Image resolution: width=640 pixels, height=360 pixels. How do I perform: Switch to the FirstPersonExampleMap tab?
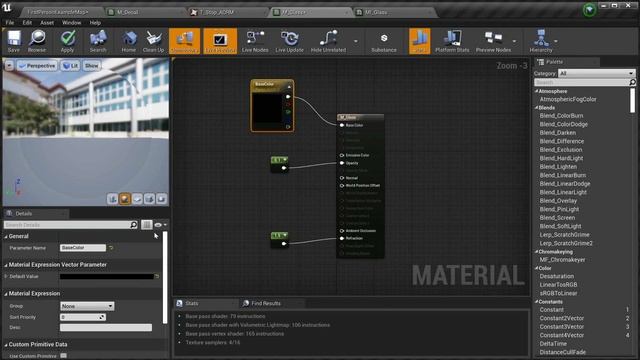(58, 12)
